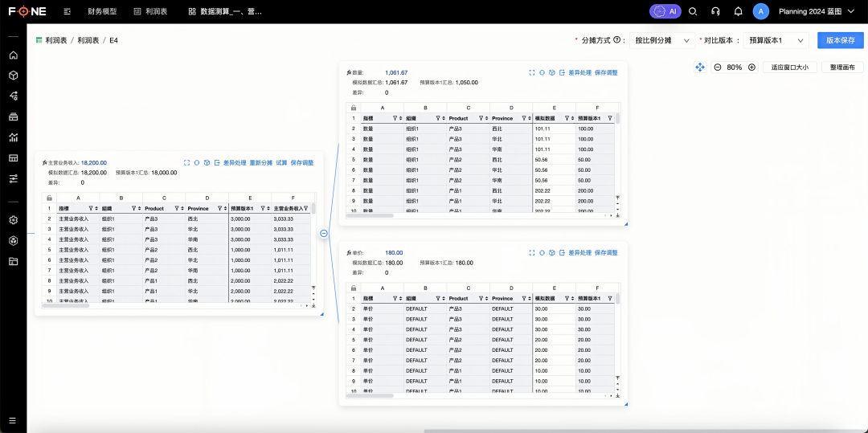Viewport: 868px width, 433px height.
Task: Open search with the magnifier icon
Action: [693, 11]
